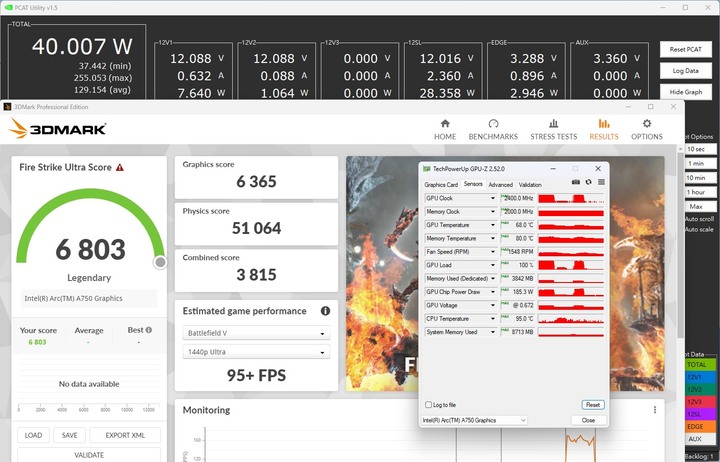Toggle the 12V3 red plot data swatch

coord(700,402)
